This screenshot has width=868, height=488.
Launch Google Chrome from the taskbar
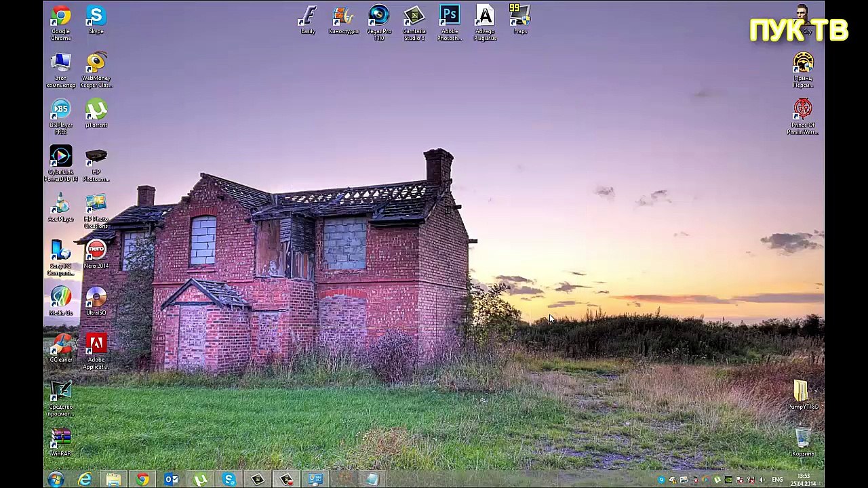(x=142, y=479)
